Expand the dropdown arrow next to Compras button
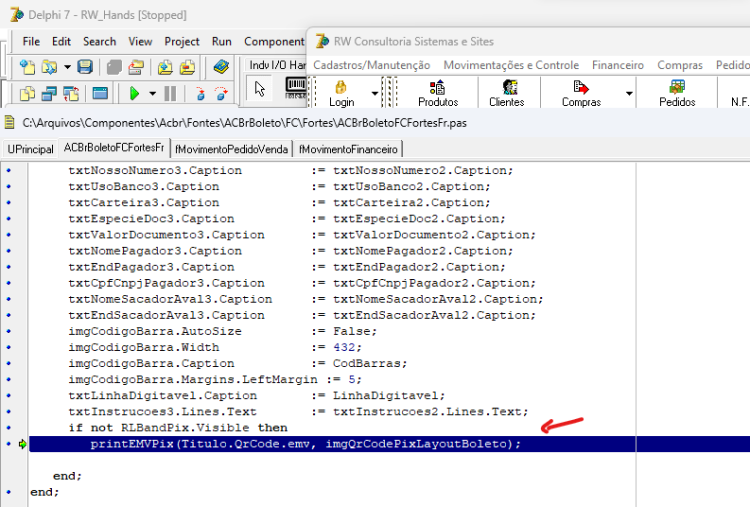 629,93
